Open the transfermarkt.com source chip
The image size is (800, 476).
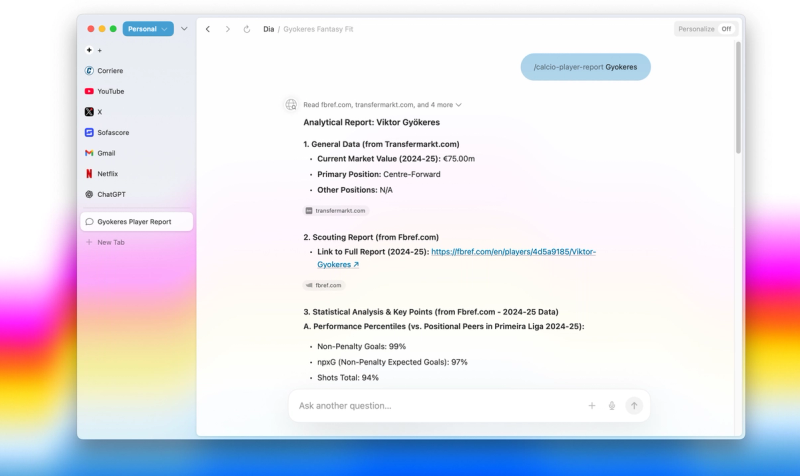coord(336,211)
